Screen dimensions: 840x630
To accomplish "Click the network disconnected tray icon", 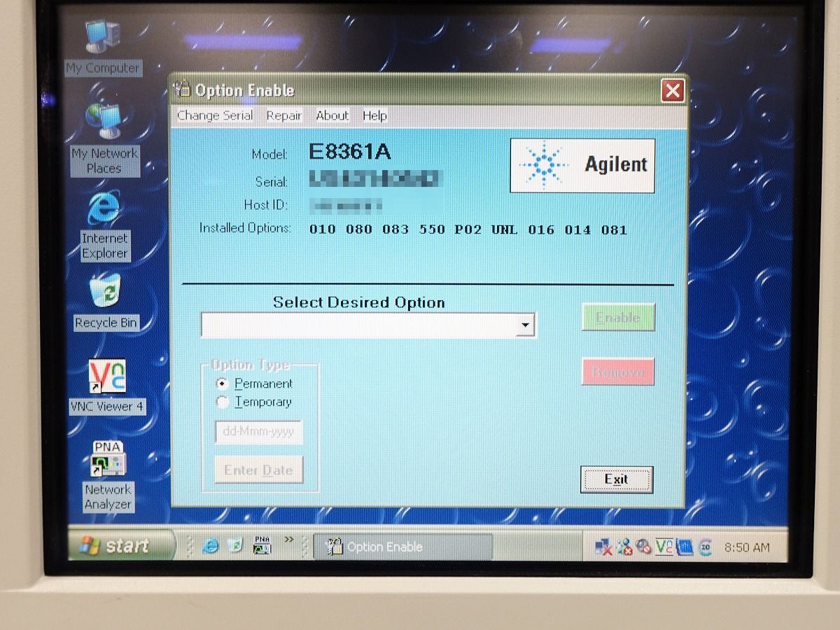I will coord(603,547).
